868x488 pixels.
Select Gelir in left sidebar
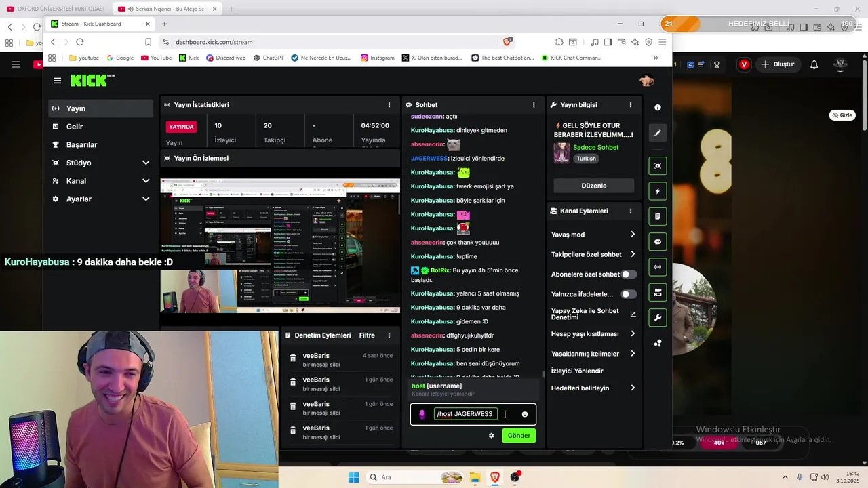pyautogui.click(x=101, y=127)
